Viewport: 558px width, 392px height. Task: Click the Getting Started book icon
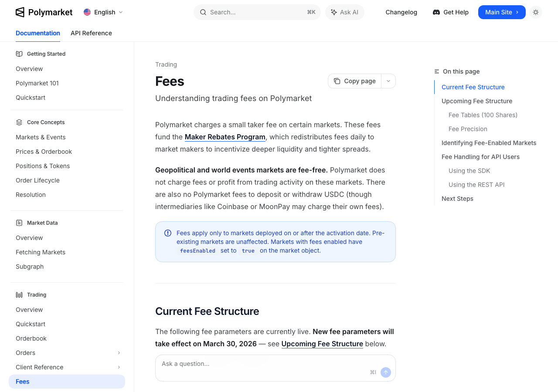[x=19, y=54]
